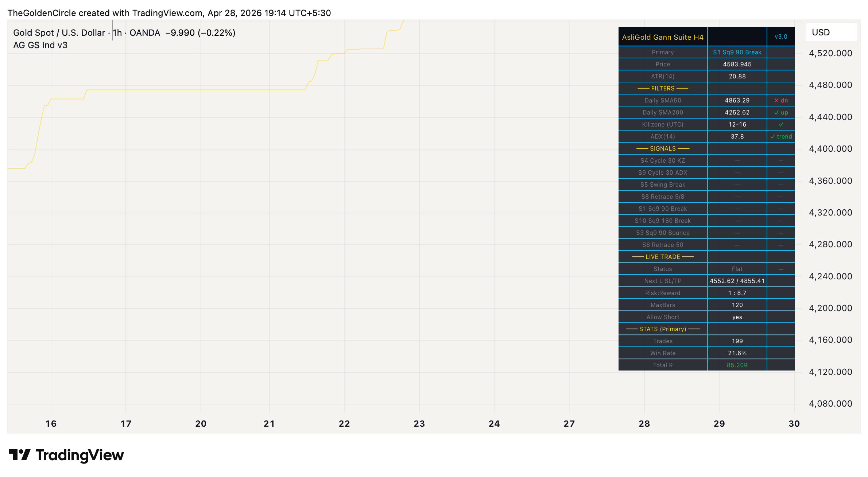Click the USD currency button
868x477 pixels.
pos(831,32)
